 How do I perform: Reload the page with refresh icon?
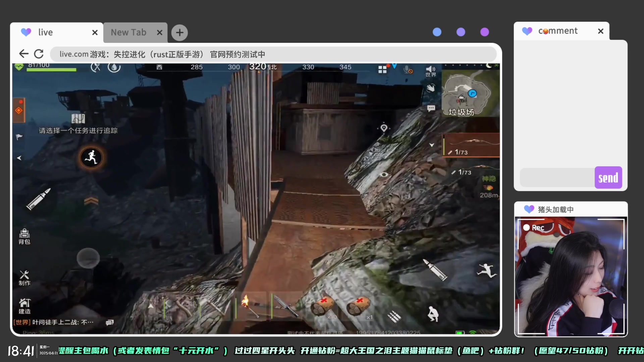tap(39, 54)
